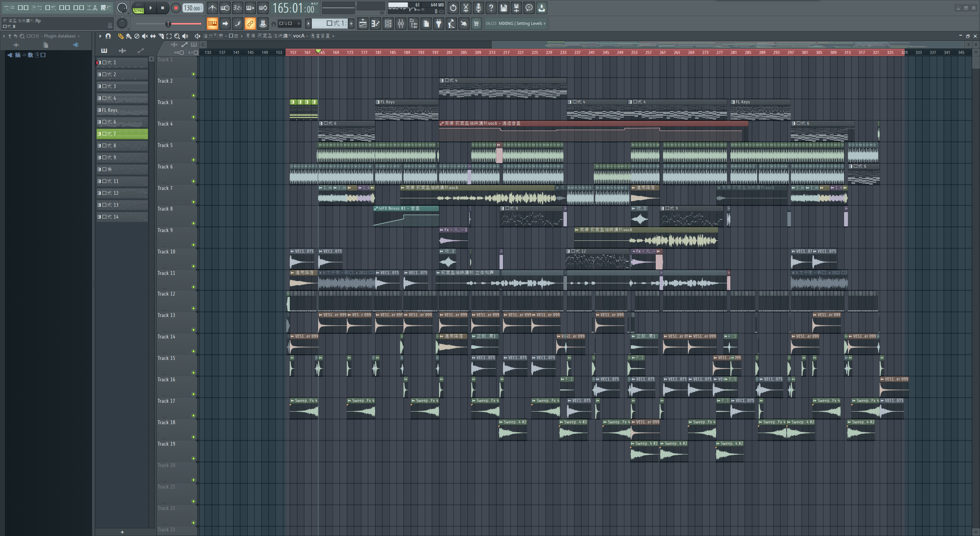Click the metronome icon in the toolbar

pyautogui.click(x=212, y=8)
